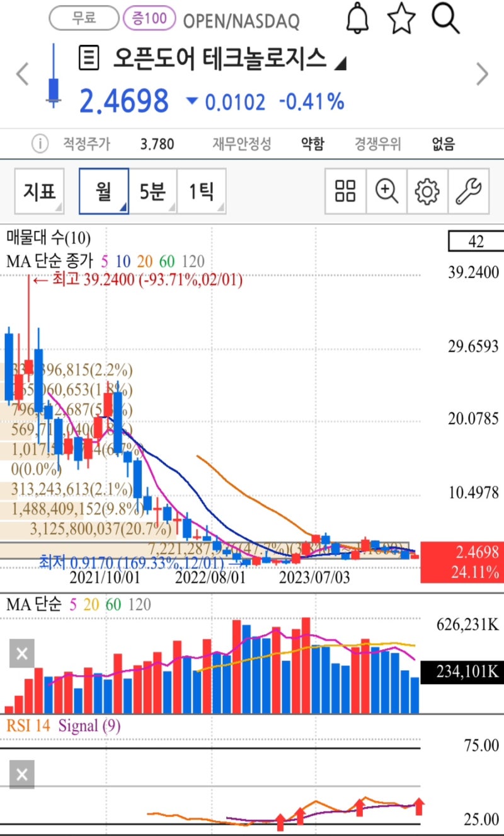Image resolution: width=504 pixels, height=836 pixels.
Task: Add stock to favorites with star icon
Action: pos(401,18)
